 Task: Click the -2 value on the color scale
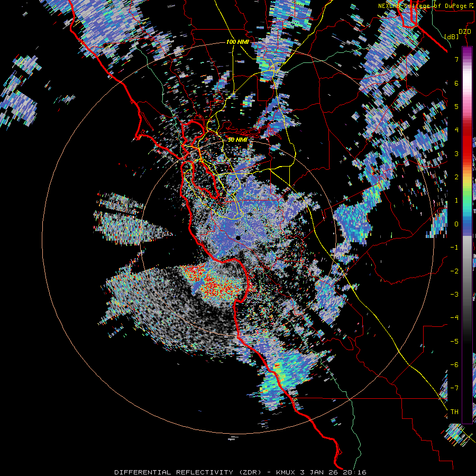[x=454, y=271]
